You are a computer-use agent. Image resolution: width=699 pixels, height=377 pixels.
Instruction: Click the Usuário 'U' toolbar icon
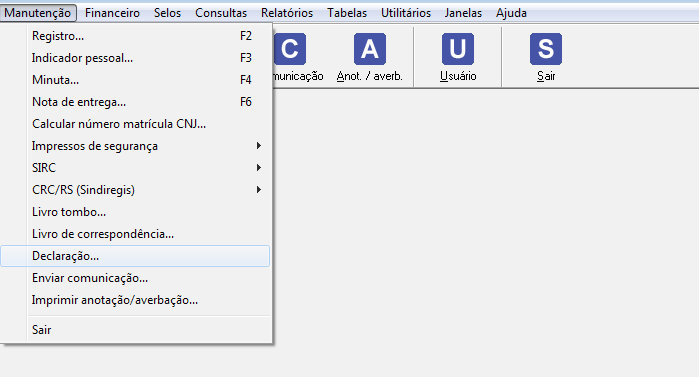pyautogui.click(x=458, y=49)
